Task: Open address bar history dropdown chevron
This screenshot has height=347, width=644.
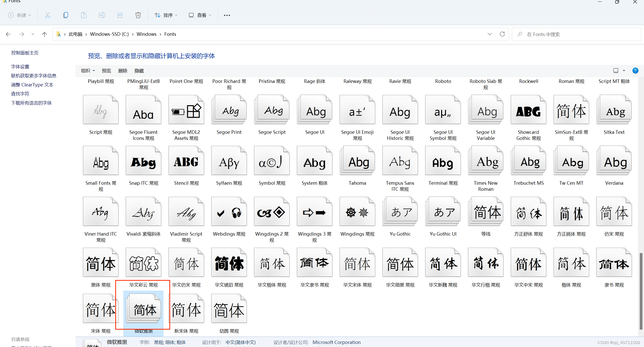Action: tap(489, 34)
